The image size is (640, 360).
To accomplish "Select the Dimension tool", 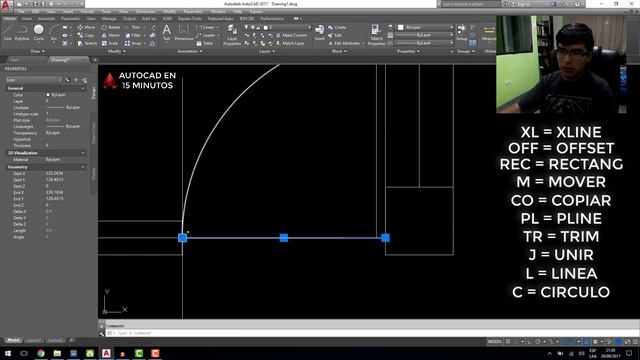I will click(184, 32).
